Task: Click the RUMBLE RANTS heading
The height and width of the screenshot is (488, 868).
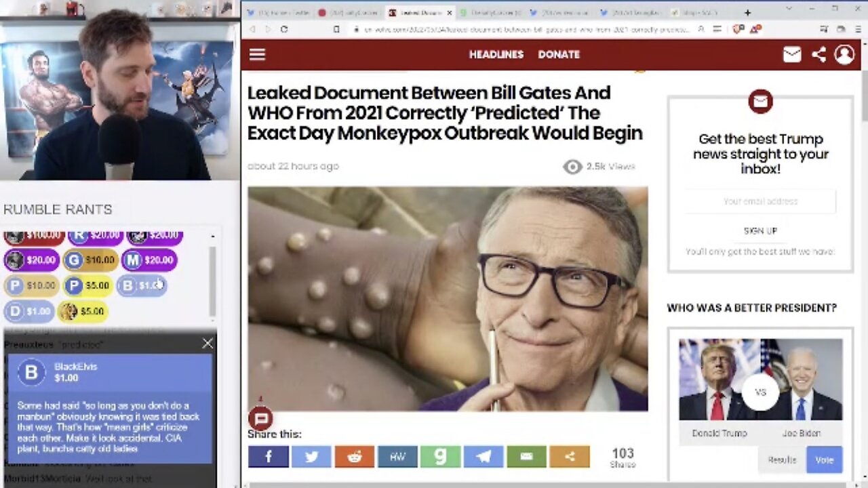Action: point(58,209)
